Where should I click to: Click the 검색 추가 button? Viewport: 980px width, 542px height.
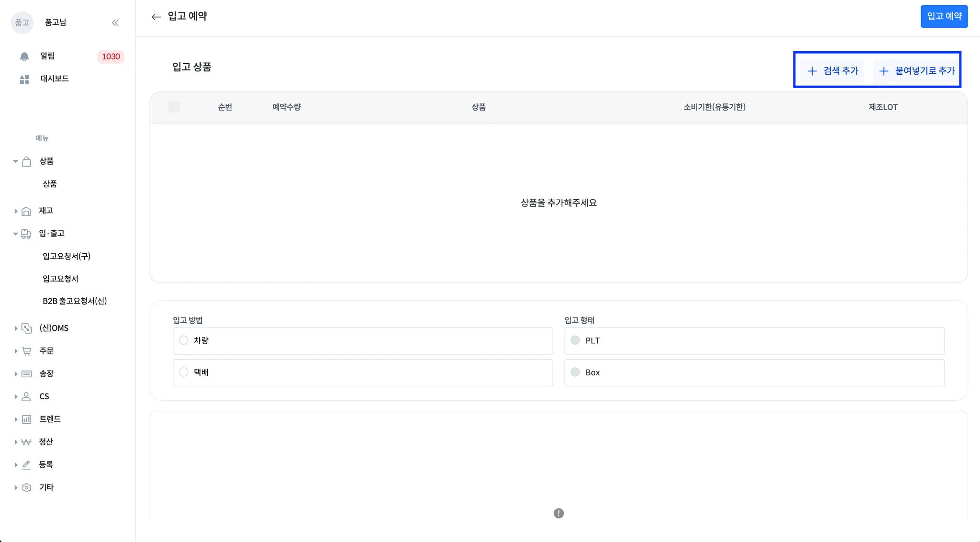833,71
